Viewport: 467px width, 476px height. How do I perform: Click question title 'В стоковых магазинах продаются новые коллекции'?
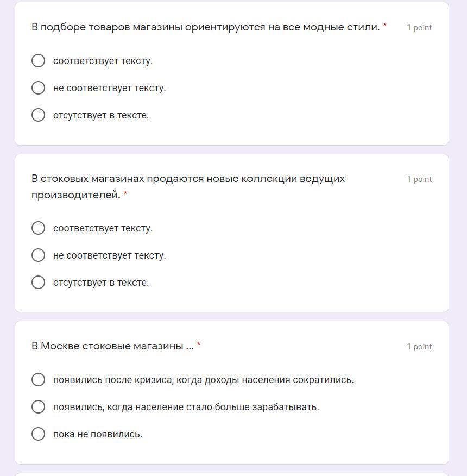pos(188,187)
